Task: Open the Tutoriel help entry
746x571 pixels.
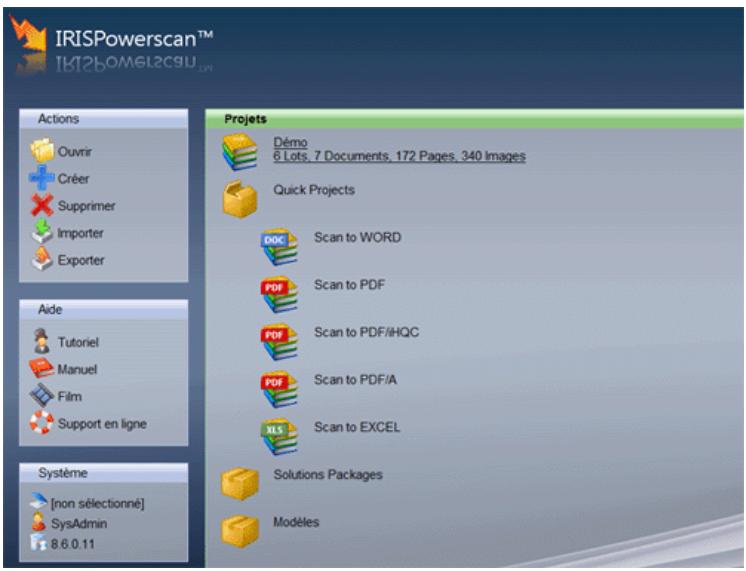Action: [78, 342]
